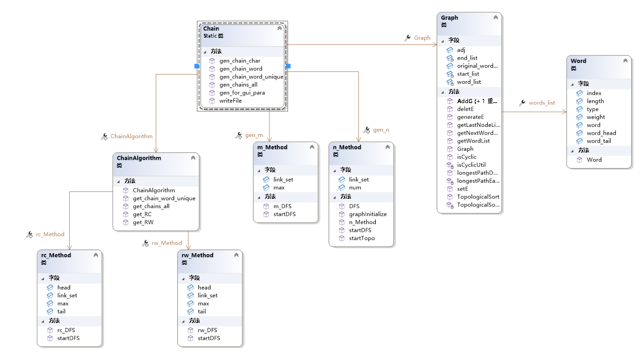Click the wrench icon beside words_list label
Viewport: 644px width, 360px height.
(522, 103)
